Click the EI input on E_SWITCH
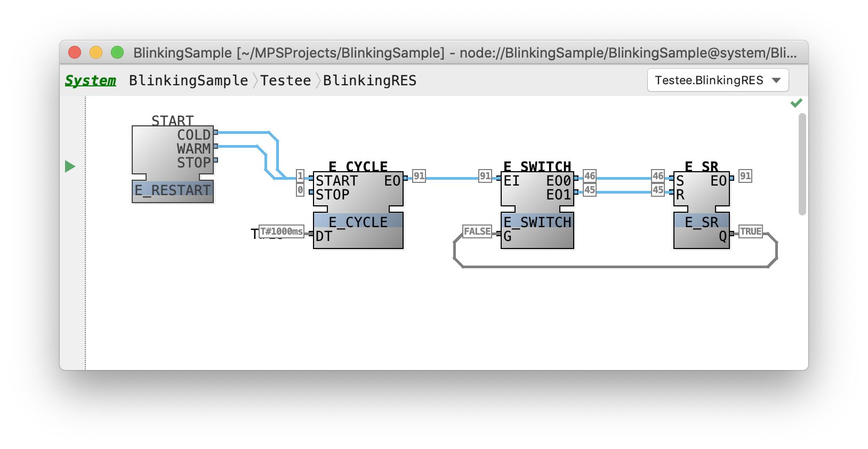Image resolution: width=868 pixels, height=449 pixels. [x=512, y=181]
